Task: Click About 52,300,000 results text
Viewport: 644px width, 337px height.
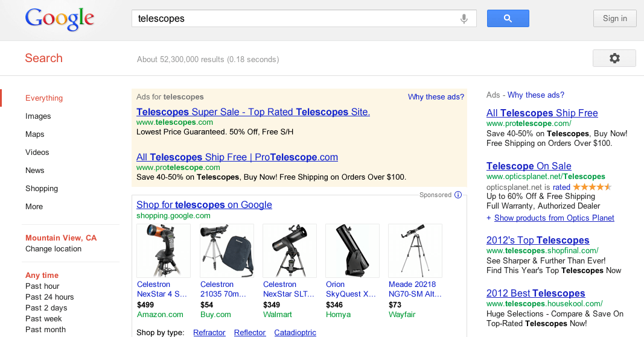Action: pyautogui.click(x=208, y=60)
